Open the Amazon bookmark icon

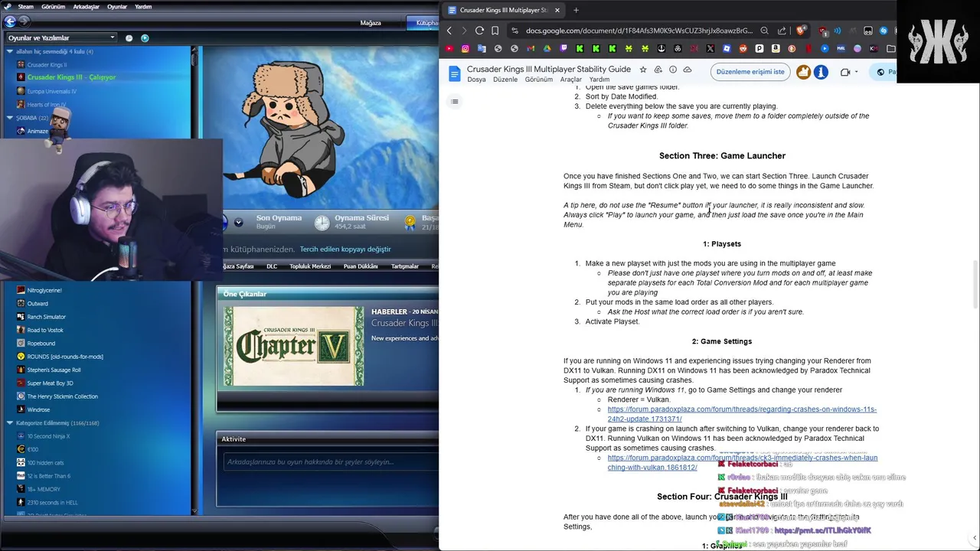(x=776, y=49)
